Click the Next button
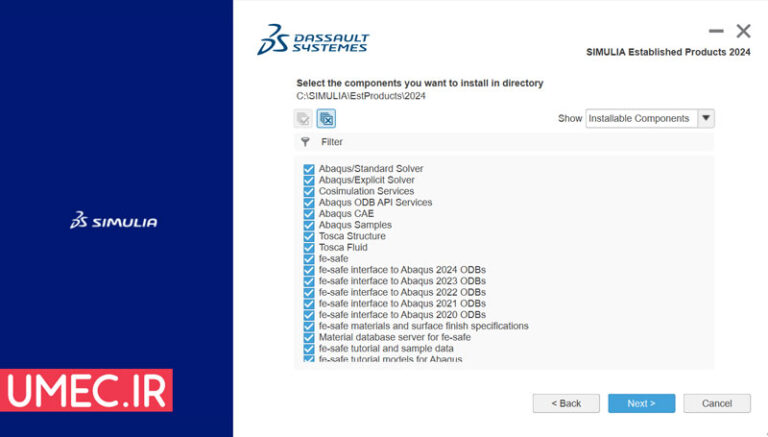The height and width of the screenshot is (437, 768). pos(641,403)
